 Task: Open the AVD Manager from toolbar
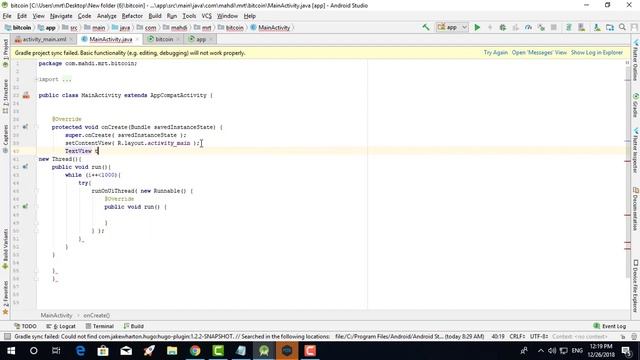pos(582,27)
